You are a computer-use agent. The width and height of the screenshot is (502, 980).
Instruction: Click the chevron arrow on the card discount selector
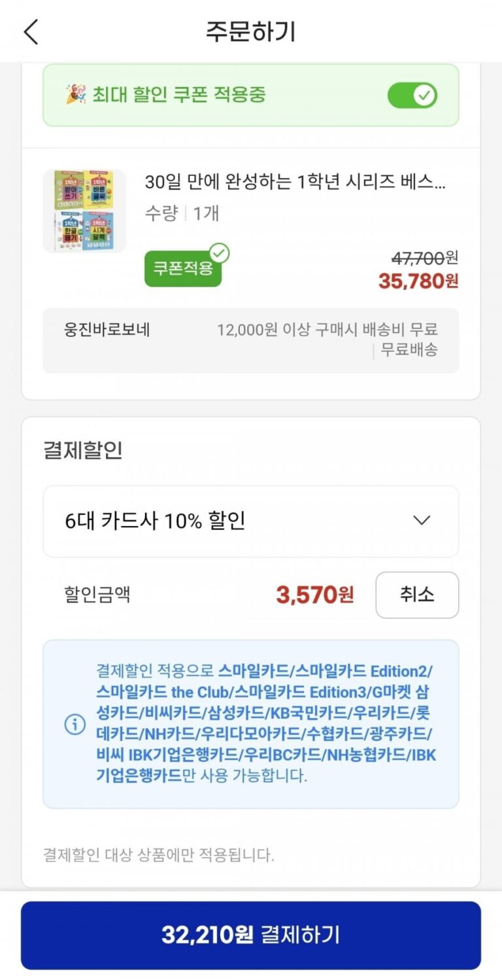pos(422,521)
